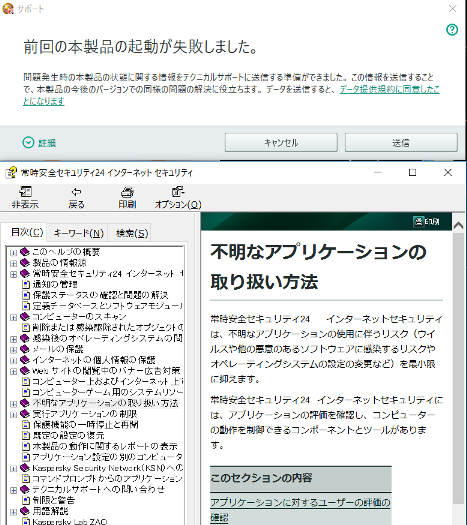Click the scroll-up arrow of content pane
This screenshot has height=525, width=467.
(x=458, y=226)
